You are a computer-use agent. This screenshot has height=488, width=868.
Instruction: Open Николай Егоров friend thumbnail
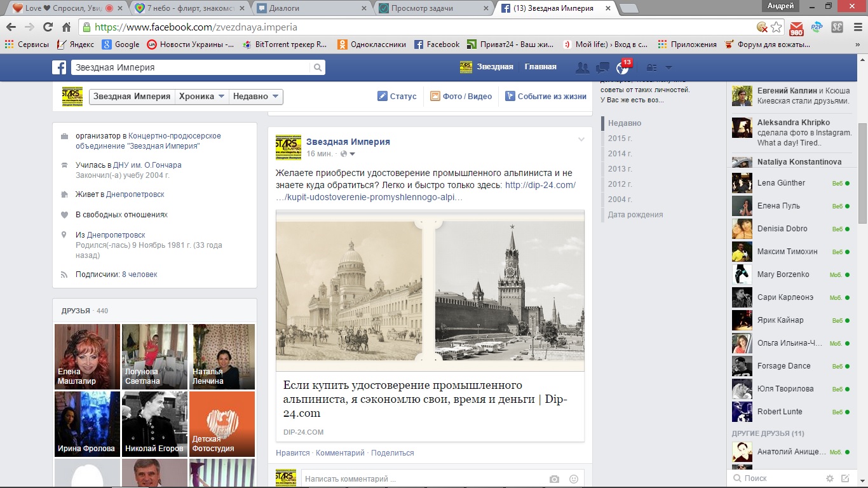(154, 424)
